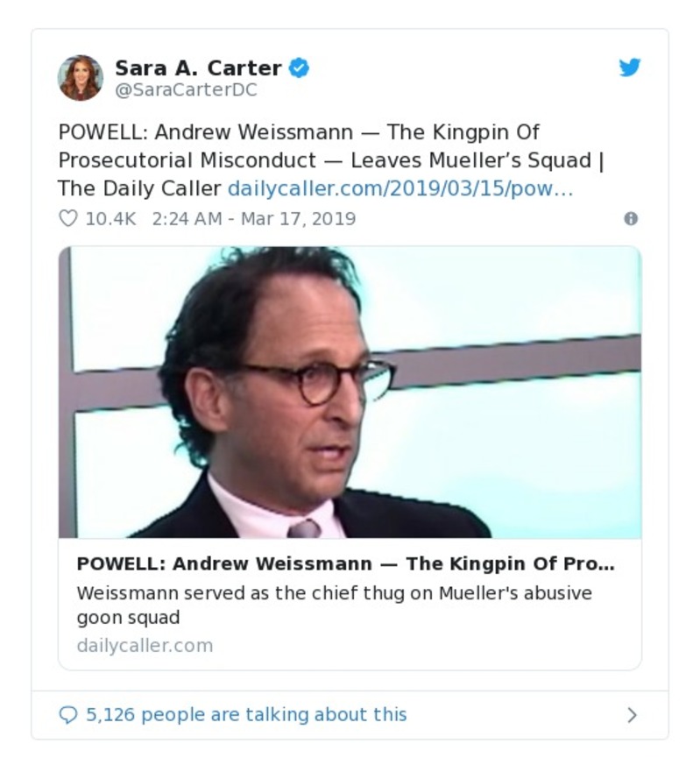Click the card description about goon squad
The height and width of the screenshot is (772, 700).
[335, 606]
